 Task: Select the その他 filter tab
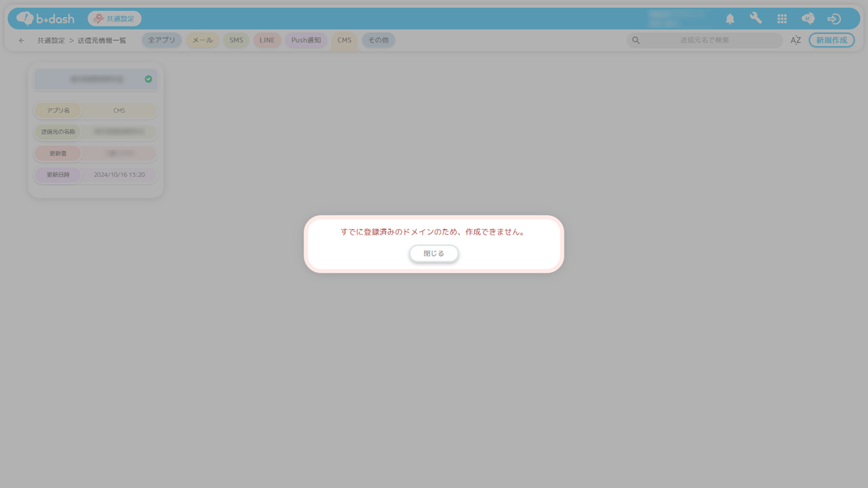pyautogui.click(x=378, y=40)
